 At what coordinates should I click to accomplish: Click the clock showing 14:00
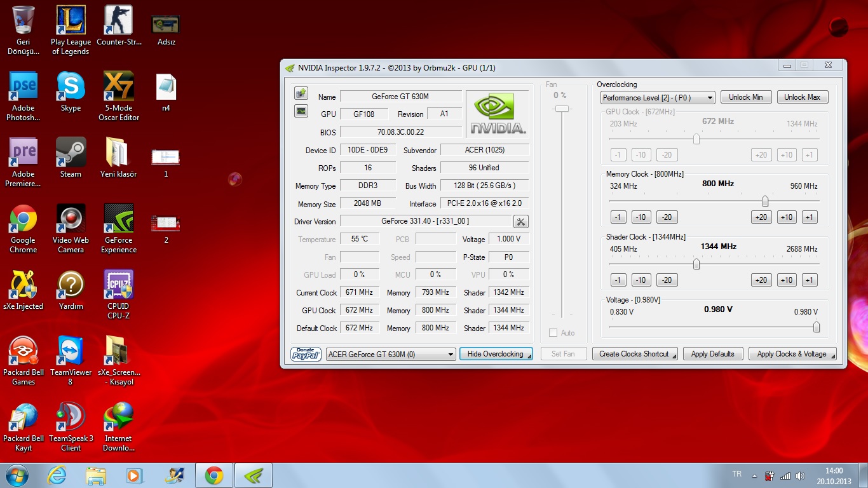pos(834,471)
